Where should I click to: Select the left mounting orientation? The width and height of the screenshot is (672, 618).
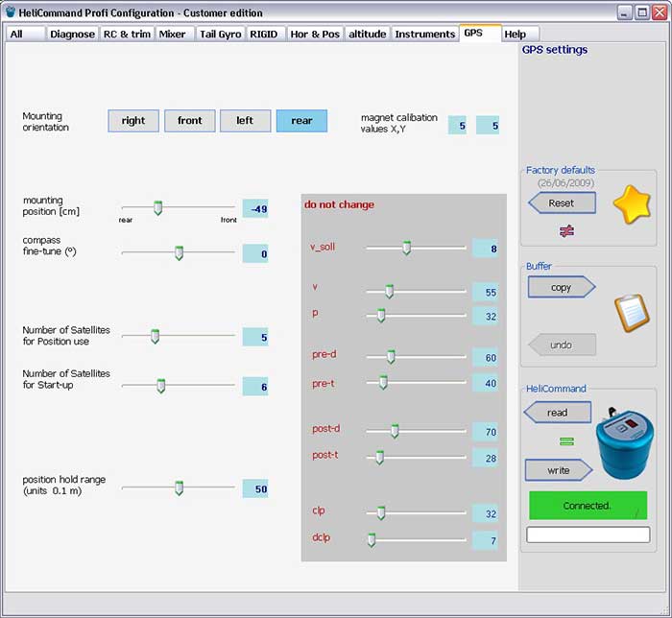(245, 121)
